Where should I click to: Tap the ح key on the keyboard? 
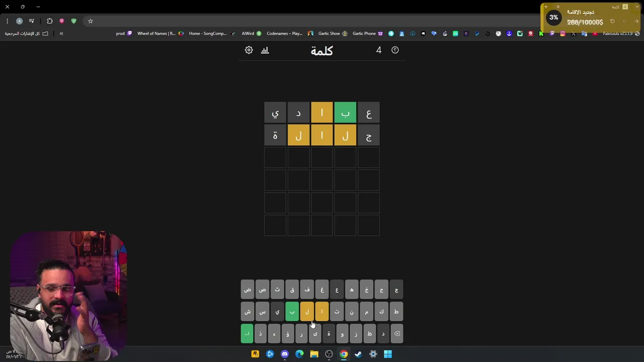pyautogui.click(x=381, y=290)
